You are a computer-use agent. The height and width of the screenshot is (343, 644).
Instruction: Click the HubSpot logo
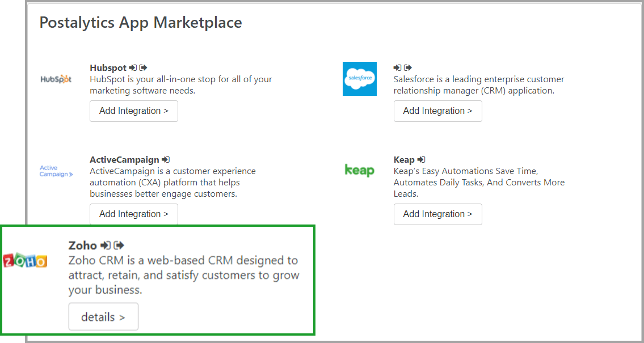tap(56, 79)
